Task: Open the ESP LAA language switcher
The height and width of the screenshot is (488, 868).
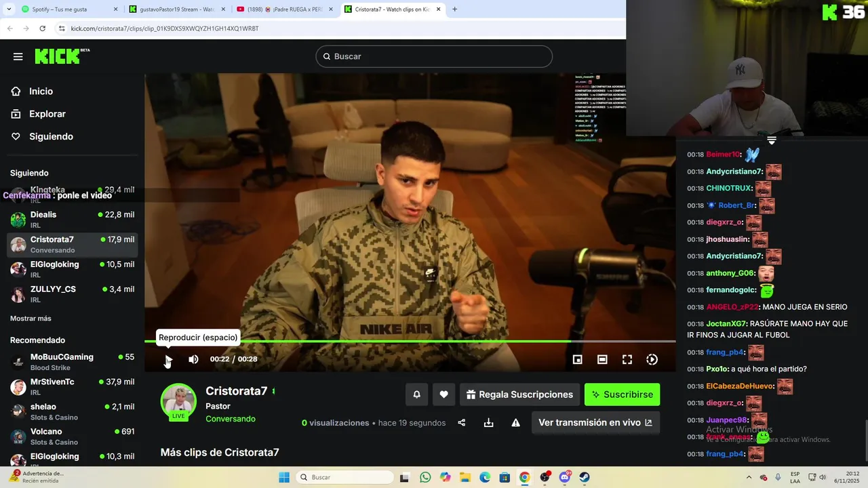Action: pyautogui.click(x=795, y=477)
